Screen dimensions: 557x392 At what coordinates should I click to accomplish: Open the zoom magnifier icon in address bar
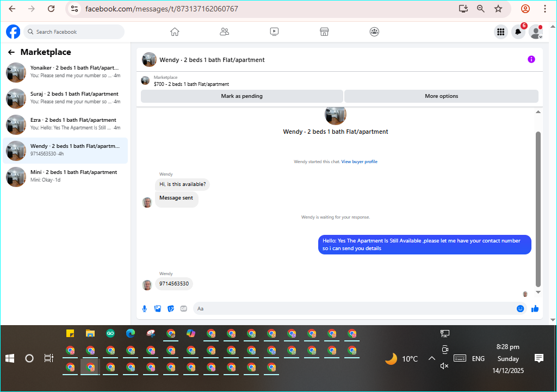[481, 9]
